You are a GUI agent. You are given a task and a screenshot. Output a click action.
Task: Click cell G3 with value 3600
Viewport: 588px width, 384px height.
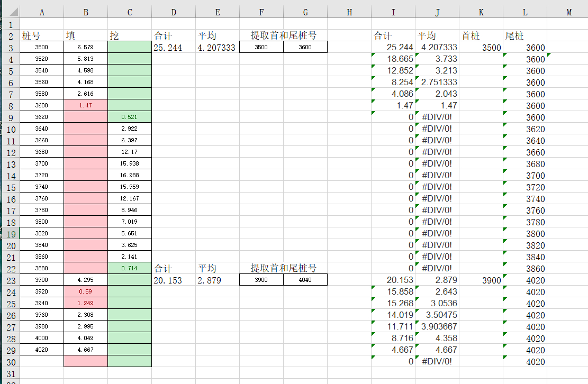(305, 47)
